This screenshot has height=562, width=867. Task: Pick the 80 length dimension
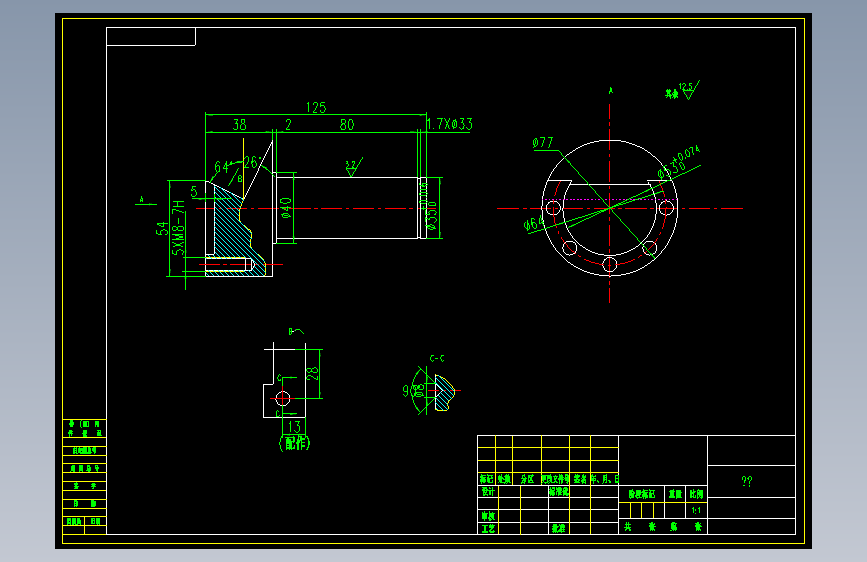pyautogui.click(x=347, y=124)
